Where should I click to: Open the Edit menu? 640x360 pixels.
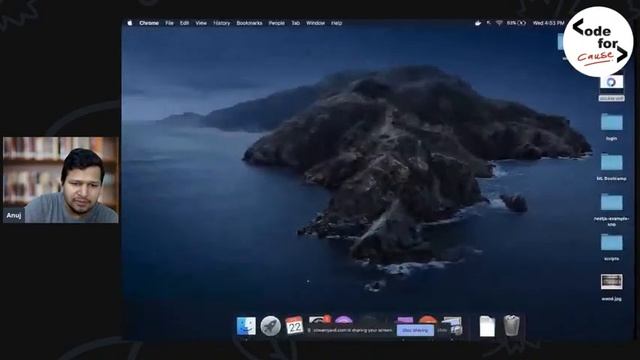point(184,23)
